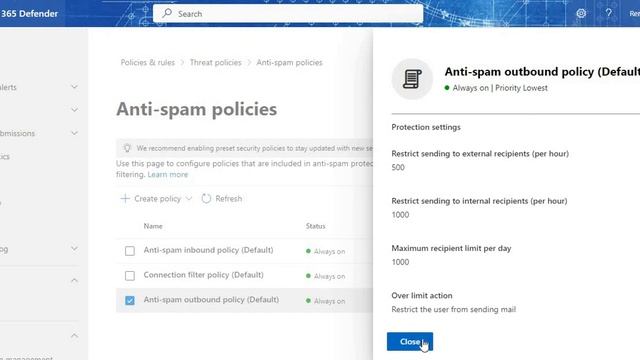Tick checkbox for Anti-spam inbound policy
The width and height of the screenshot is (640, 360).
pyautogui.click(x=130, y=251)
